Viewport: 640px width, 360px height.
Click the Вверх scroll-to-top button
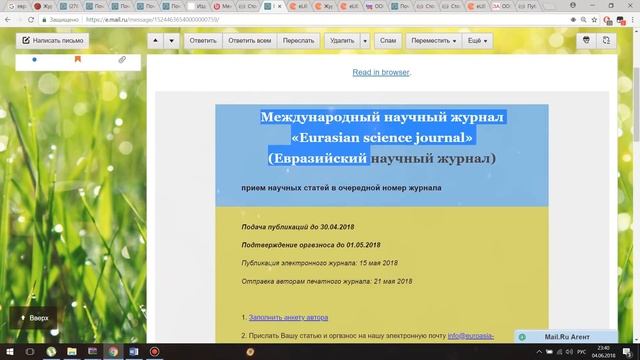pyautogui.click(x=34, y=318)
